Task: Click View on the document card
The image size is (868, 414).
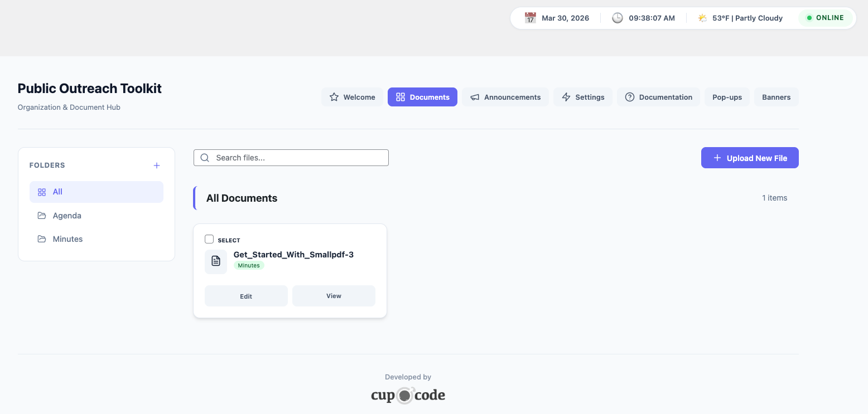Action: click(x=334, y=296)
